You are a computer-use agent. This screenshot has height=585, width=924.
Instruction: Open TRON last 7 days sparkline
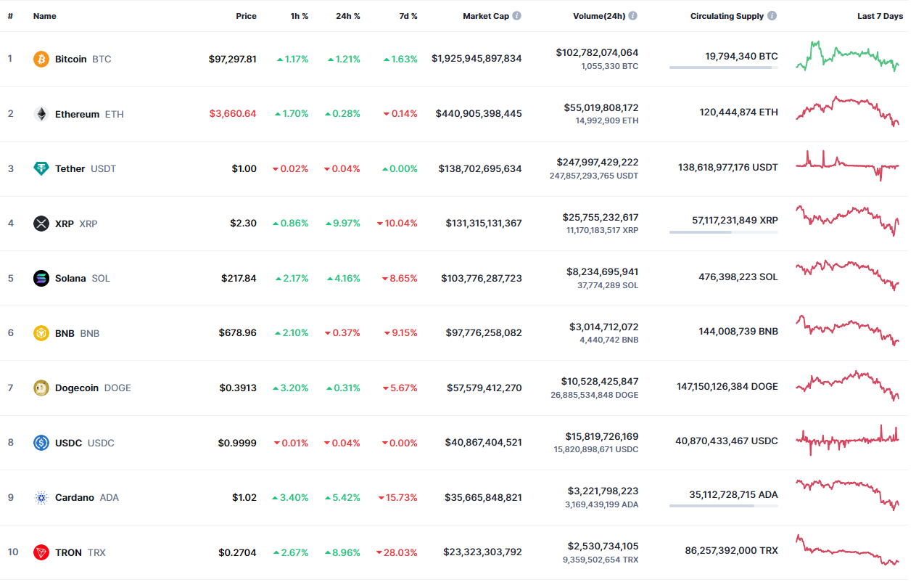(x=847, y=549)
